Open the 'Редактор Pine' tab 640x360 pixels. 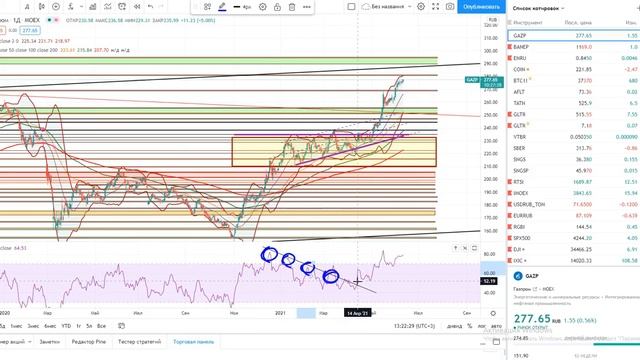89,342
